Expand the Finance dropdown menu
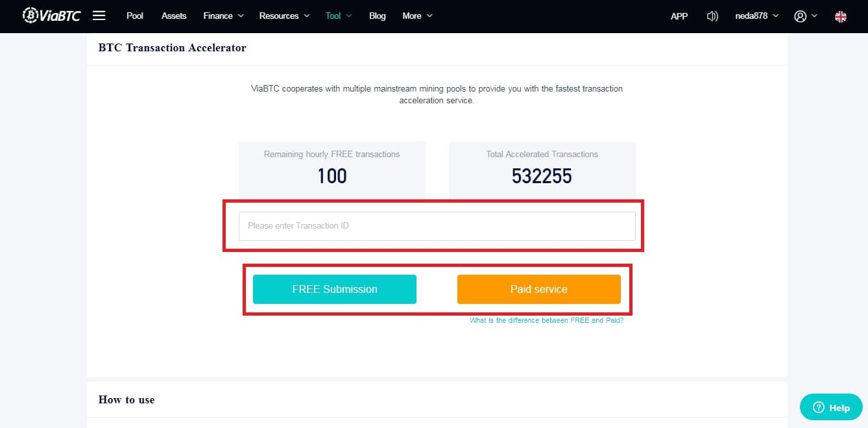The image size is (868, 428). [224, 16]
